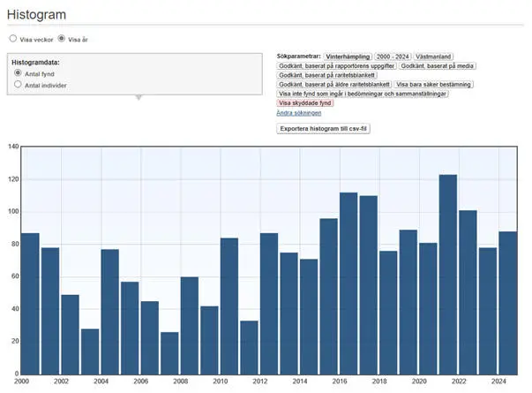Click the 'Vinterhämpling' search parameter tag
The width and height of the screenshot is (532, 393).
click(348, 56)
